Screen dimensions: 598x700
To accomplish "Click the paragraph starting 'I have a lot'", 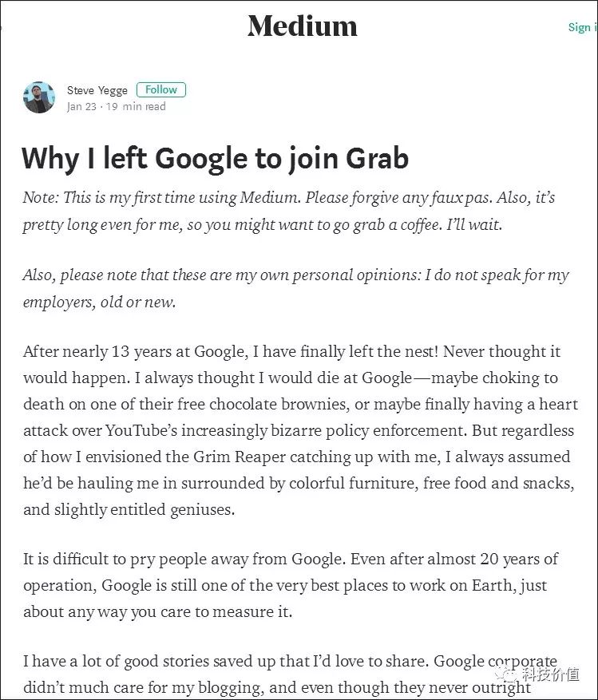I will [291, 674].
